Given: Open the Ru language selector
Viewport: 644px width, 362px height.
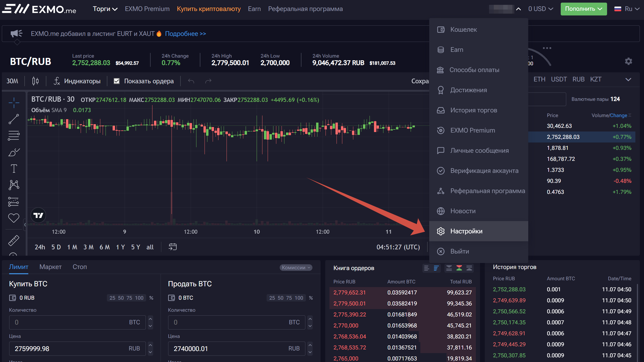Looking at the screenshot, I should [x=627, y=9].
